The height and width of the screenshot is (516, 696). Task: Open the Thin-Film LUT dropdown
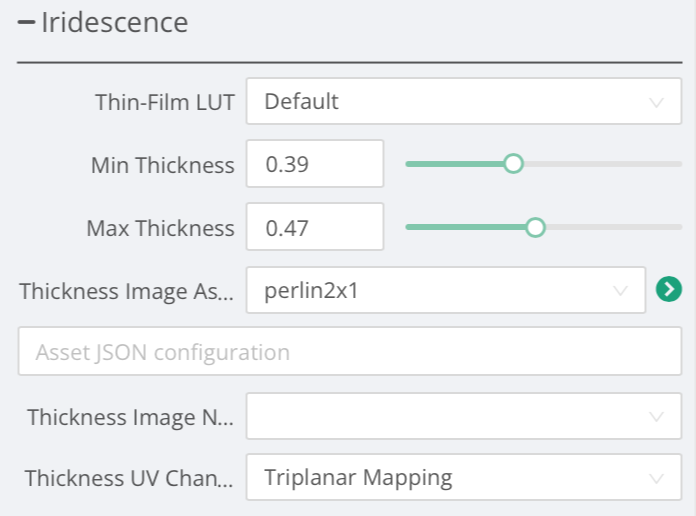(455, 102)
